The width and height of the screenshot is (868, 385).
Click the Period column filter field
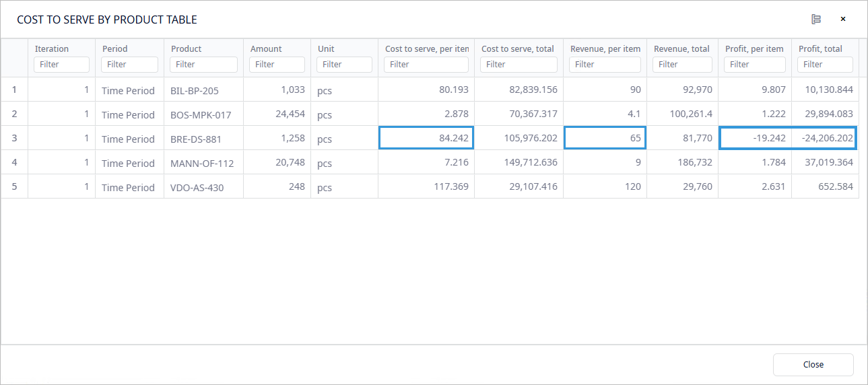(x=129, y=65)
